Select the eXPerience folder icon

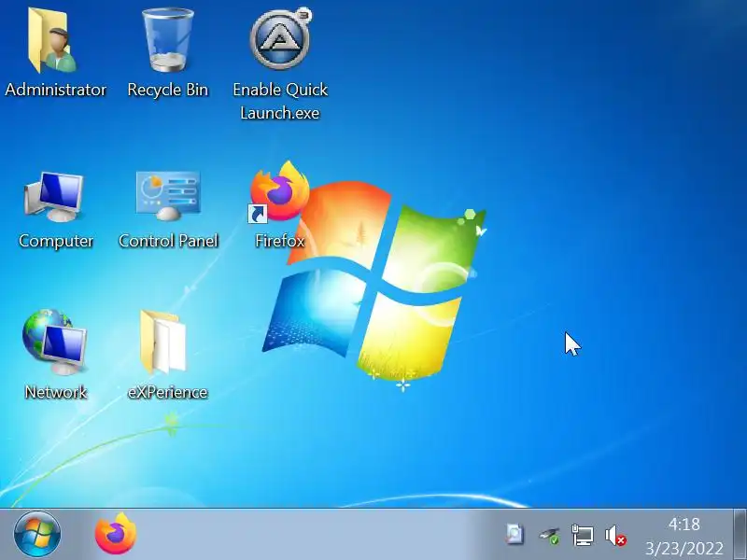(162, 342)
